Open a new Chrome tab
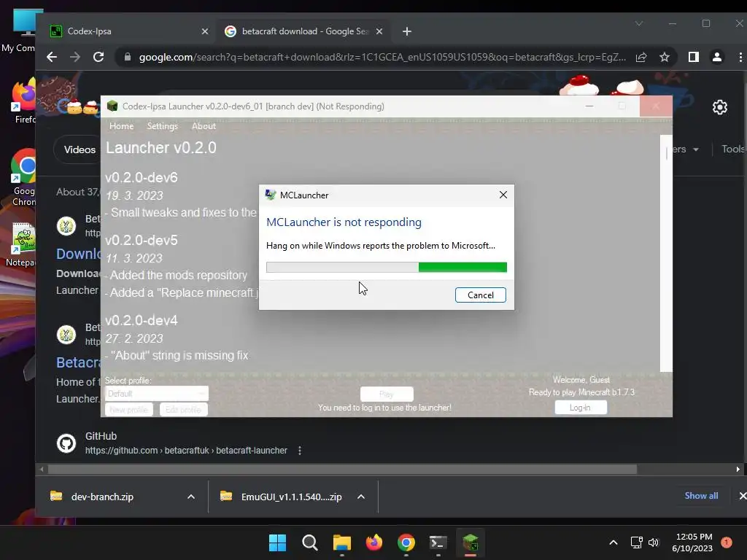 pos(406,31)
